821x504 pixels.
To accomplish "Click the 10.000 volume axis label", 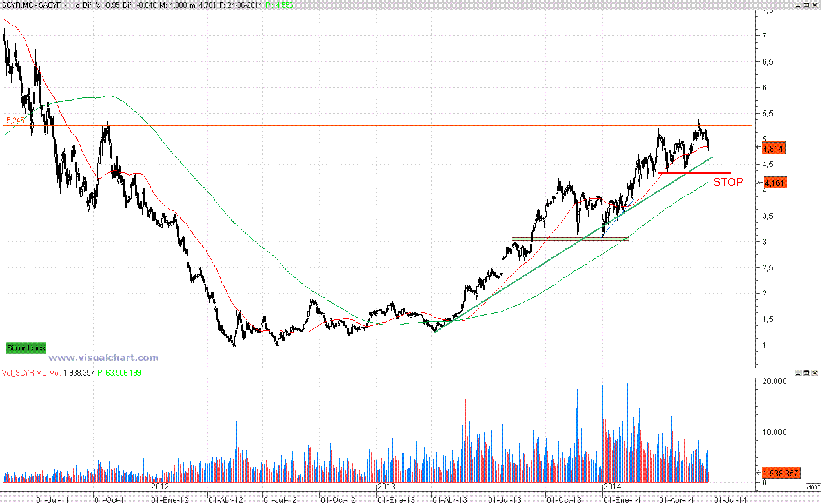I will pyautogui.click(x=773, y=432).
